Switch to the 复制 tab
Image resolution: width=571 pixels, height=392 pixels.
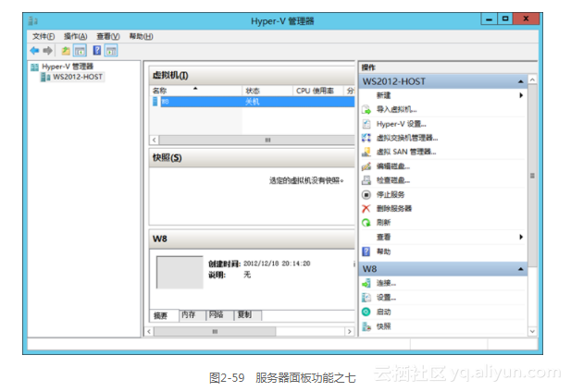coord(248,315)
